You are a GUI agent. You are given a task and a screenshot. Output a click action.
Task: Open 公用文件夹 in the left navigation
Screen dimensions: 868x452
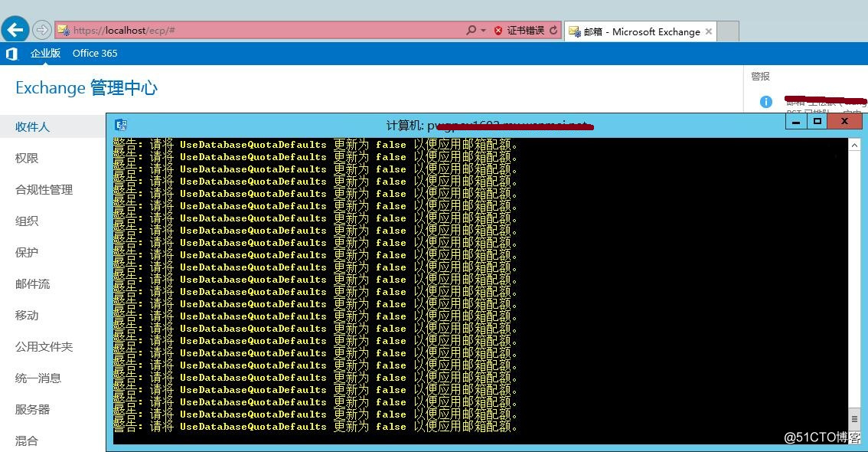(44, 347)
